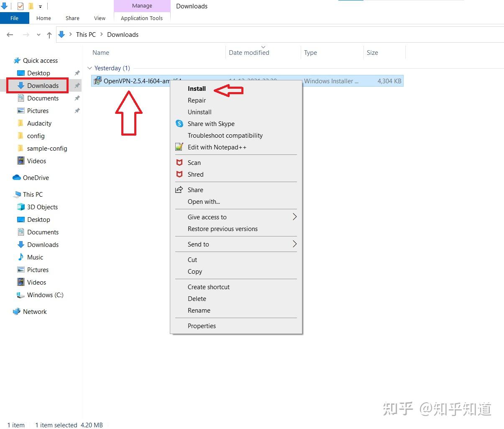504x429 pixels.
Task: Expand the Send to submenu
Action: point(236,244)
